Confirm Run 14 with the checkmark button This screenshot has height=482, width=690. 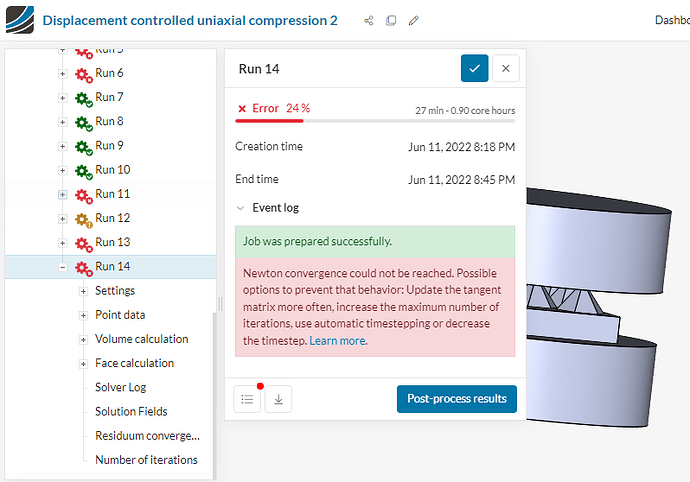pos(474,68)
